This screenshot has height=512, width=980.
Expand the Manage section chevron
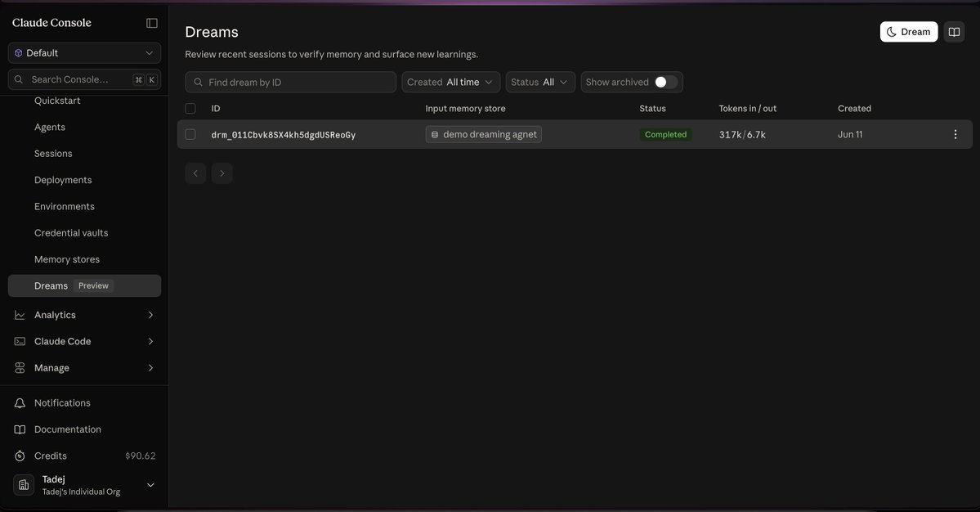pos(150,367)
